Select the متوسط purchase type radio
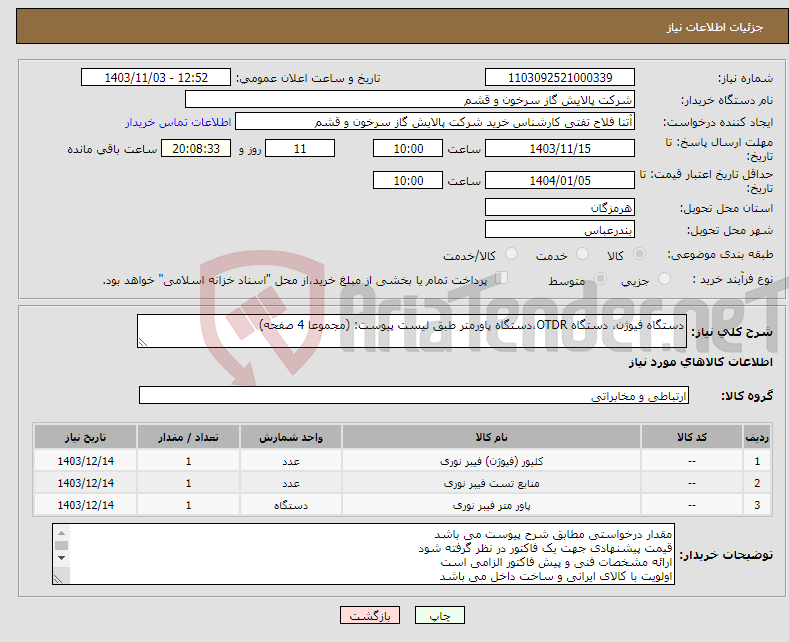 [x=600, y=279]
